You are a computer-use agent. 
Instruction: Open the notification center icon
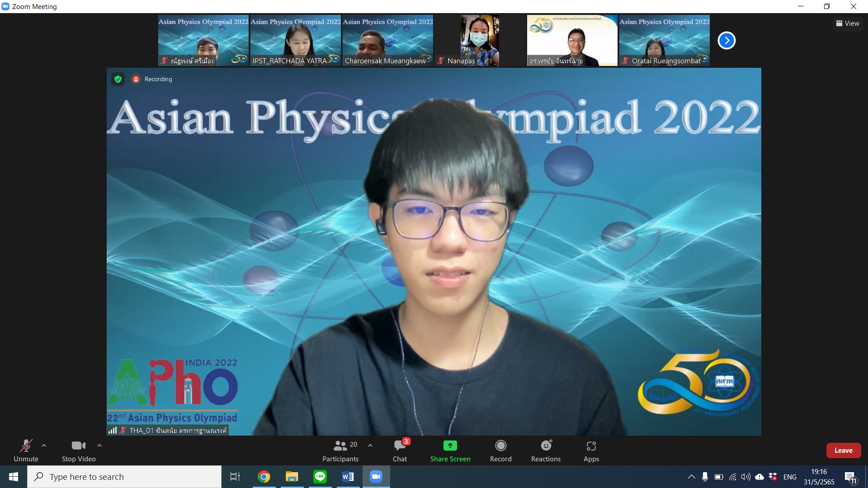pyautogui.click(x=850, y=477)
